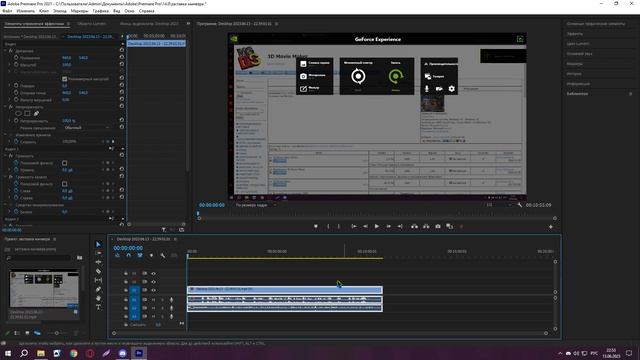This screenshot has height=360, width=640.
Task: Open the program monitor button editor plus
Action: [551, 227]
